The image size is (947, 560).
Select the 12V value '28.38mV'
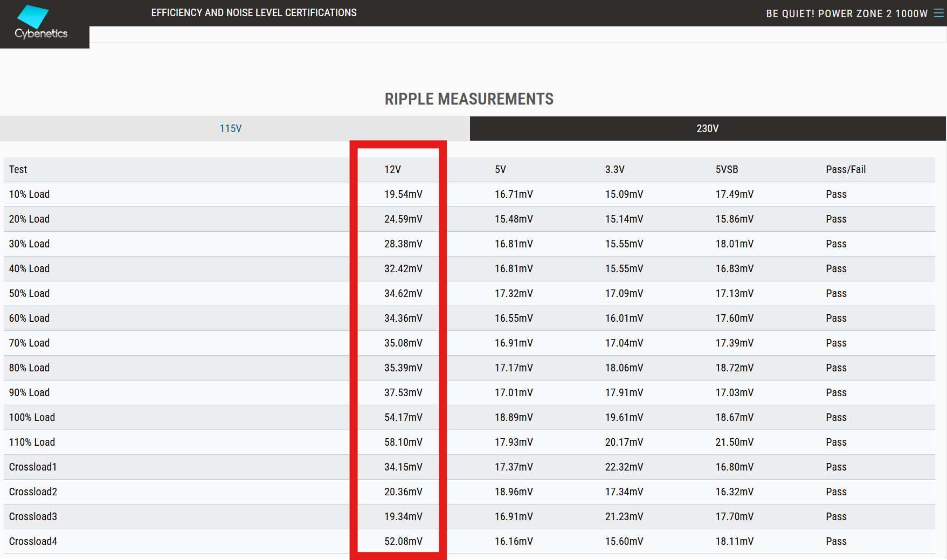[x=403, y=244]
